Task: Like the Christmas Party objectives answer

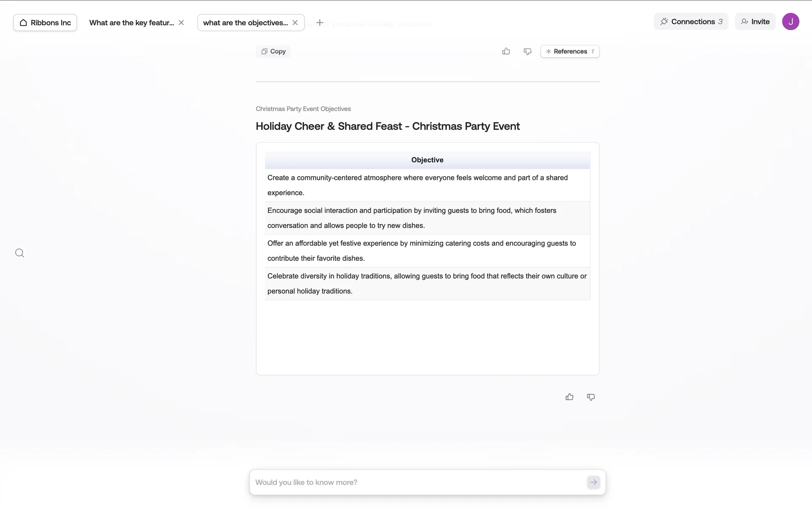Action: (569, 397)
